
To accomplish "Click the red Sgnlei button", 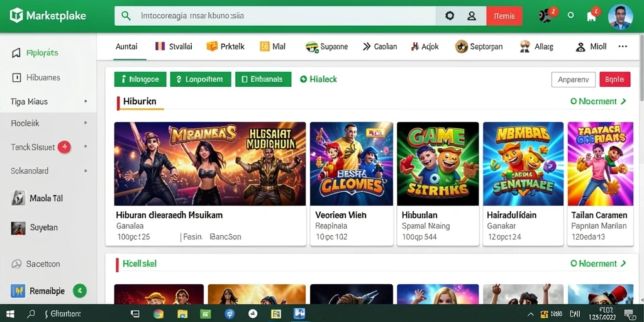I will pyautogui.click(x=615, y=79).
